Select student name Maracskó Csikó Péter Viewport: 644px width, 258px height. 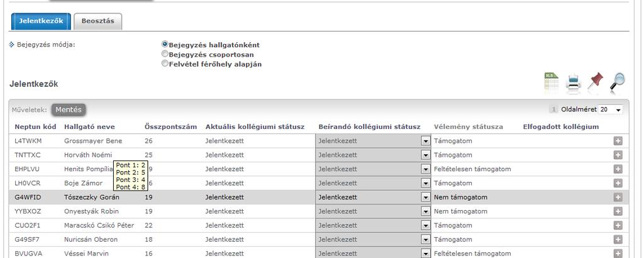pos(99,225)
